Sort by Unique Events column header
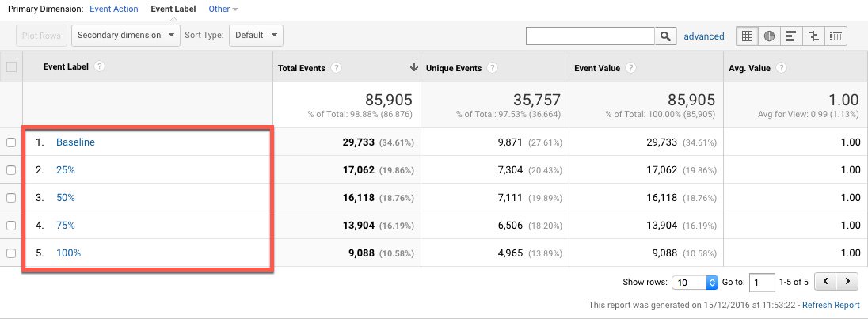The image size is (868, 319). point(454,69)
